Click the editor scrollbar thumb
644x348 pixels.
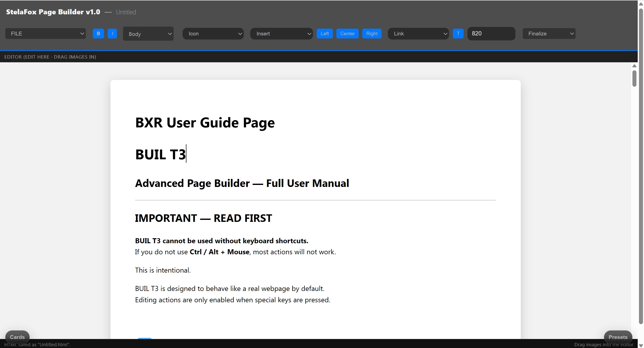click(634, 78)
